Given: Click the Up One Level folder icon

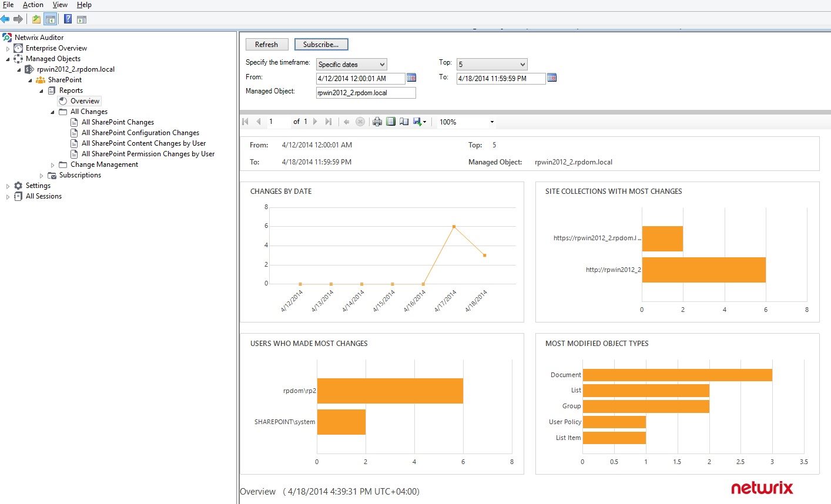Looking at the screenshot, I should pos(36,19).
